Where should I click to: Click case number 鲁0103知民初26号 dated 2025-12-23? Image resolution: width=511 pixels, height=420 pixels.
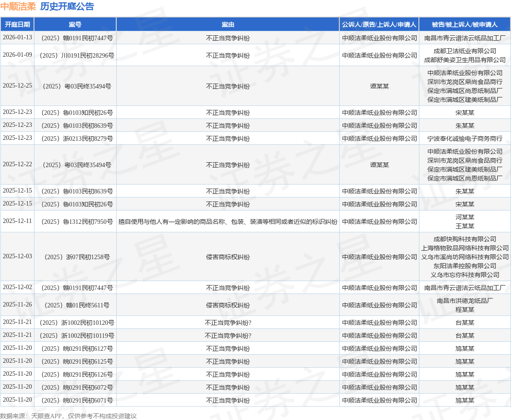77,113
